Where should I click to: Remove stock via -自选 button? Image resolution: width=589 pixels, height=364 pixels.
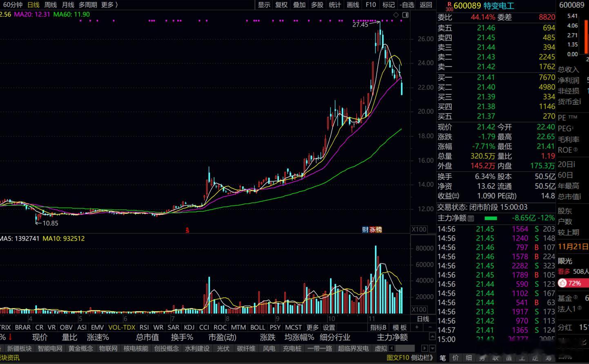pyautogui.click(x=407, y=5)
